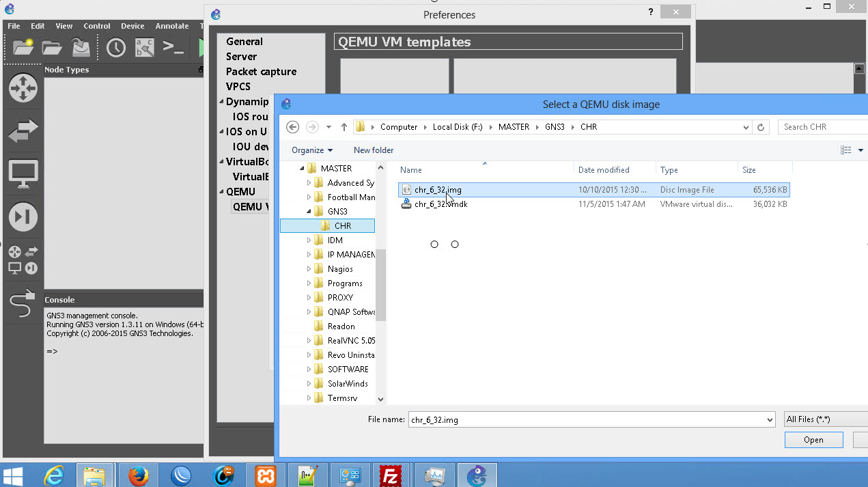The height and width of the screenshot is (487, 868).
Task: Refresh the CHR folder listing
Action: point(761,127)
